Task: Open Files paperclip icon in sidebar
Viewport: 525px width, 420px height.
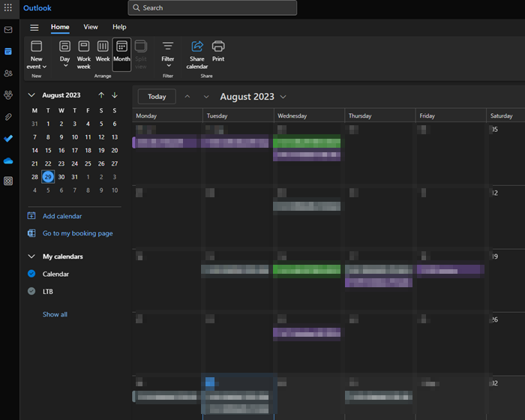Action: [8, 116]
